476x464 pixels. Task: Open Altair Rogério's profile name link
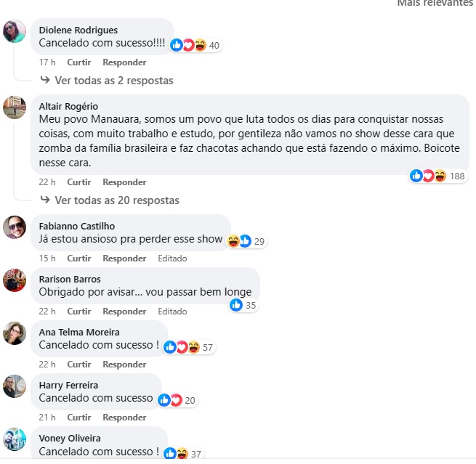pyautogui.click(x=68, y=107)
